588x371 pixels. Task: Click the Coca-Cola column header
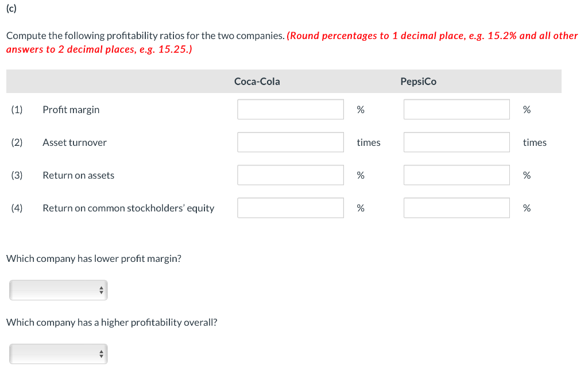(x=257, y=82)
